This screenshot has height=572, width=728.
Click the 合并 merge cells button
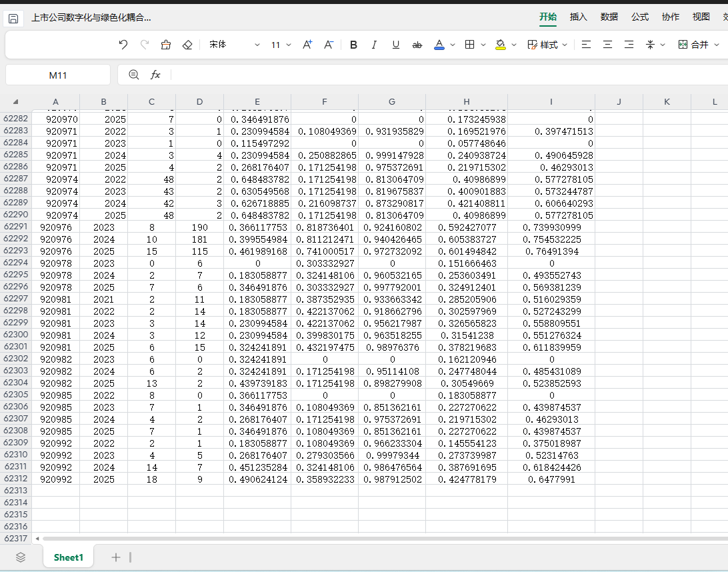[x=693, y=45]
